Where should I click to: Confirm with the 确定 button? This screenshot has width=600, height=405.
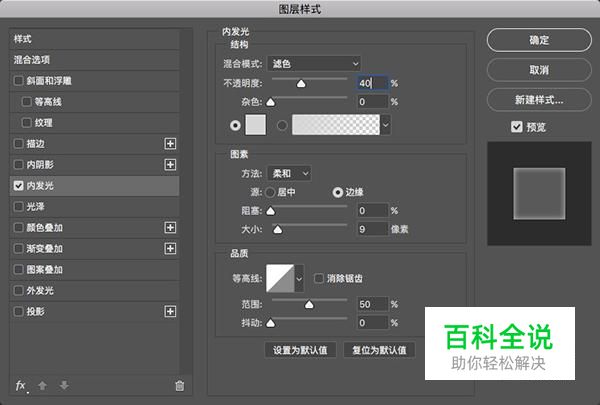coord(539,40)
